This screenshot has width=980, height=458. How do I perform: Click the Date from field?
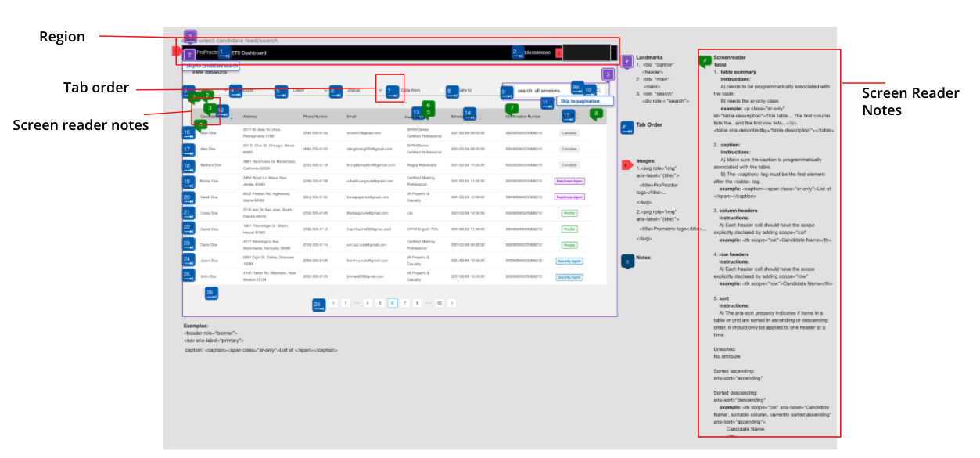point(422,91)
